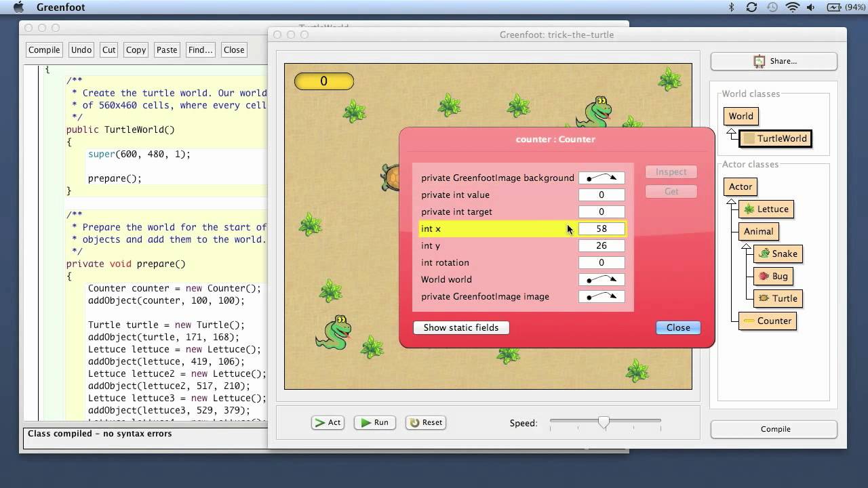Click Close in the editor toolbar
Viewport: 868px width, 488px height.
[234, 49]
